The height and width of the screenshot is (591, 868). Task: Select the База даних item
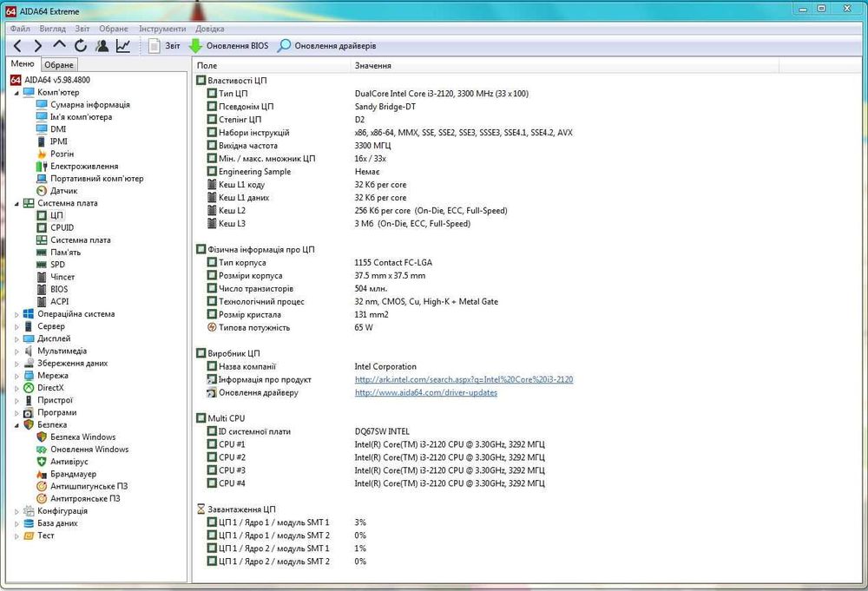(x=57, y=523)
